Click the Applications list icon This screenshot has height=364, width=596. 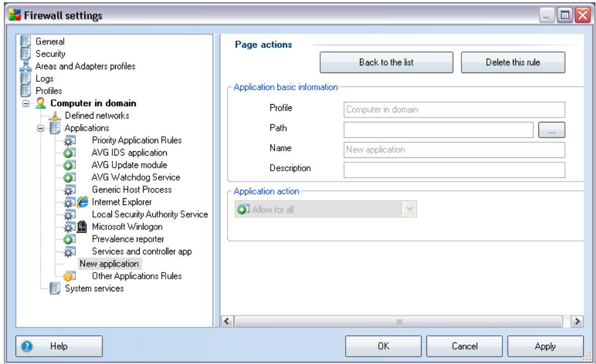pyautogui.click(x=55, y=128)
